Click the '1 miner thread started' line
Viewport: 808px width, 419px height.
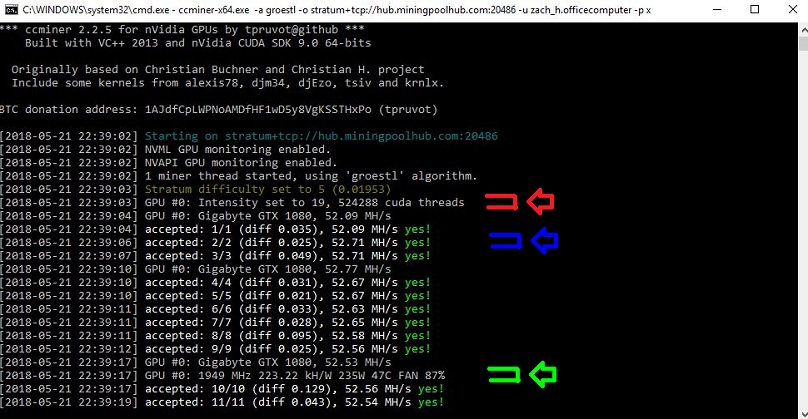239,176
